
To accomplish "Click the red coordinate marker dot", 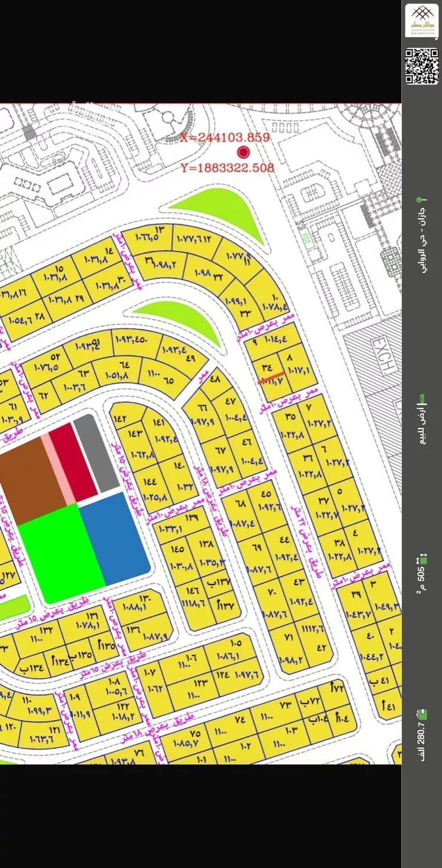I will (243, 153).
